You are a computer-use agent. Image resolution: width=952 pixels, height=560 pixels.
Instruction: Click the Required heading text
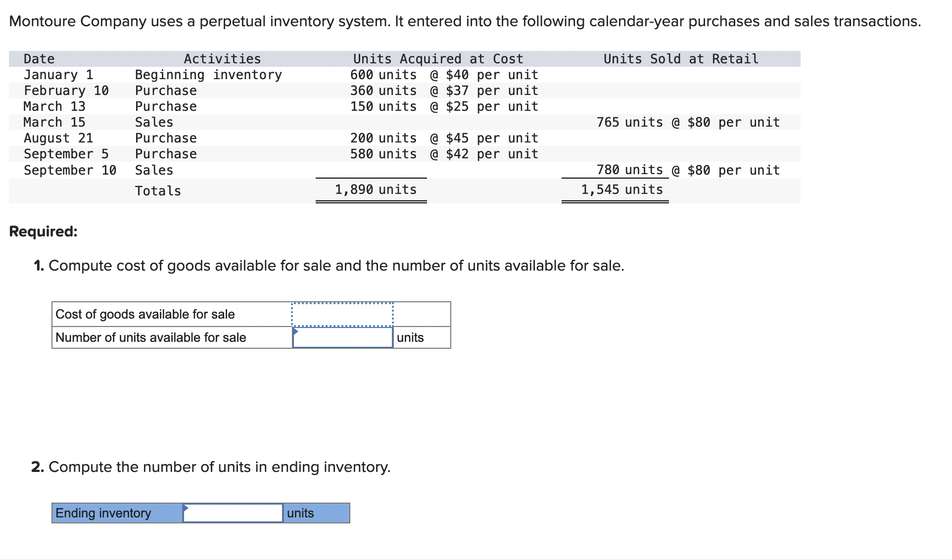click(44, 231)
